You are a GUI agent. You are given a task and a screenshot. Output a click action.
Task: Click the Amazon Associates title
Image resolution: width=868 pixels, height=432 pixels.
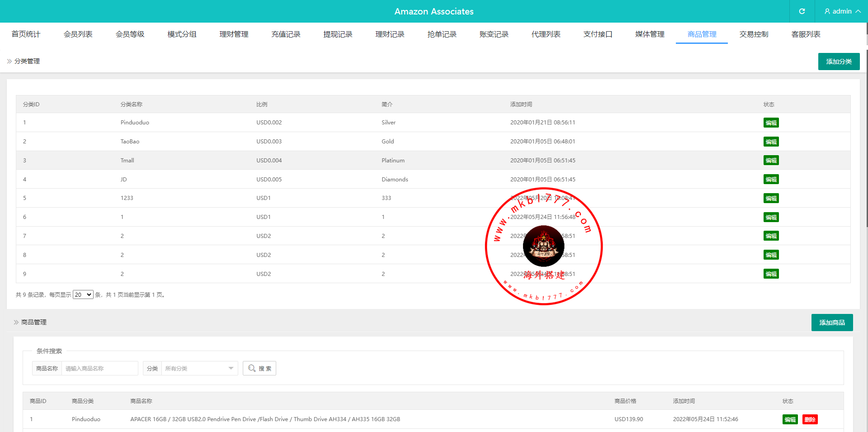(434, 11)
